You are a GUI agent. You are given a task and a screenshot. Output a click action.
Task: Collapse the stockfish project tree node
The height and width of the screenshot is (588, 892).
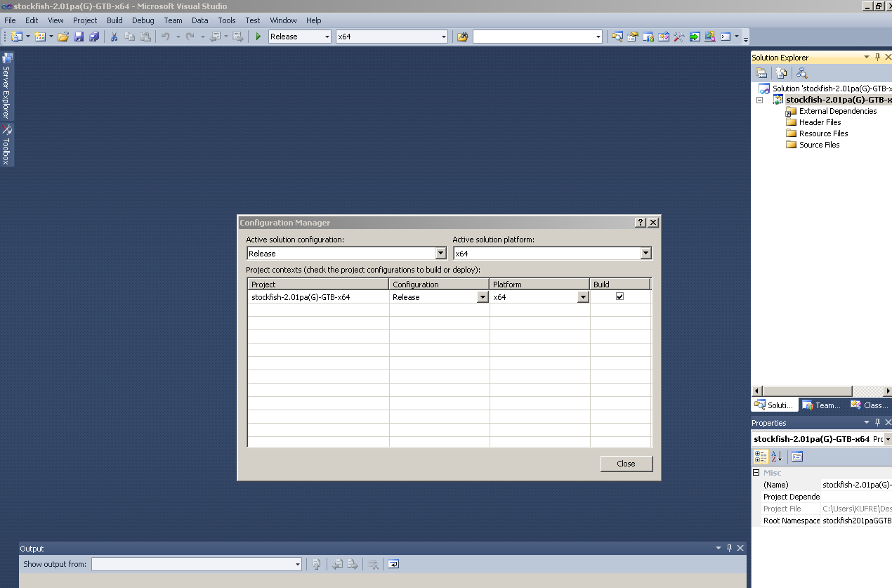759,100
